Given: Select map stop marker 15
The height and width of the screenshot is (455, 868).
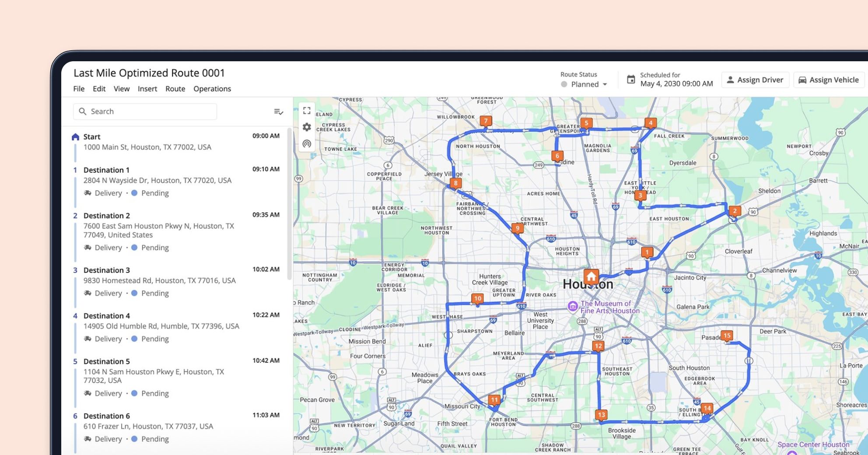Looking at the screenshot, I should click(x=727, y=336).
